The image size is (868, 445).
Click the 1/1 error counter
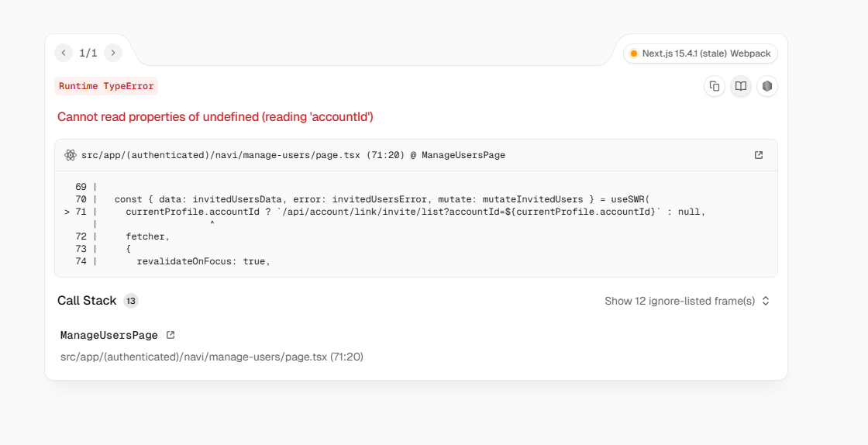(x=88, y=53)
